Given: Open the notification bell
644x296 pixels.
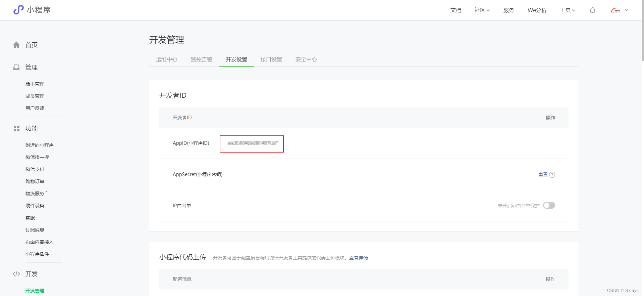Looking at the screenshot, I should pyautogui.click(x=593, y=10).
